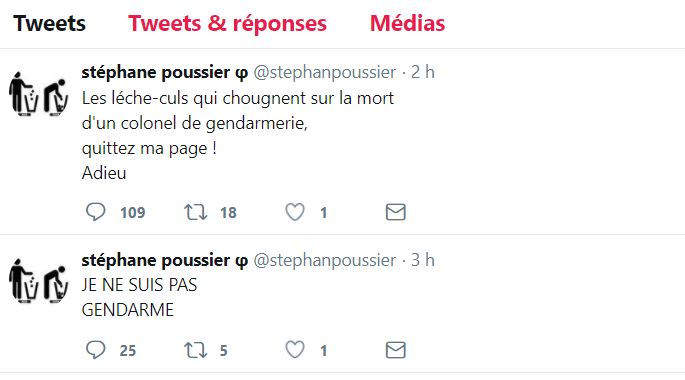Retweet the 'JE NE SUIS PAS GENDARME' tweet
685x380 pixels.
[195, 350]
